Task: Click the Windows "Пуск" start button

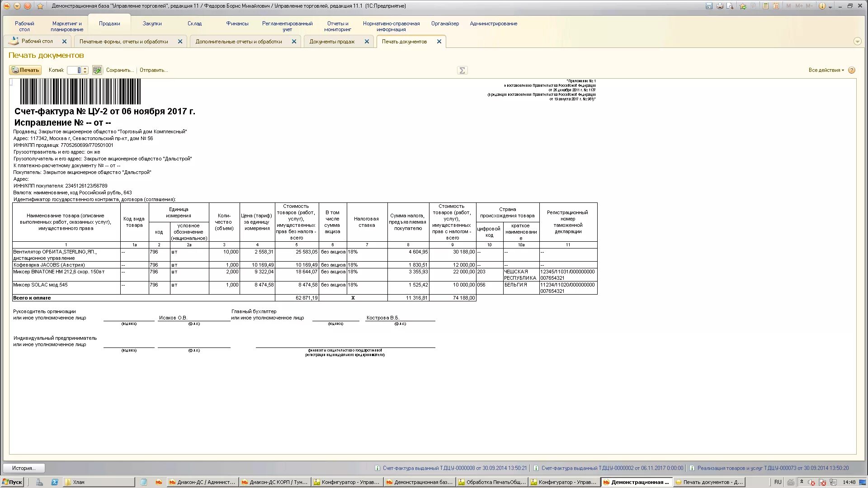Action: pos(12,482)
